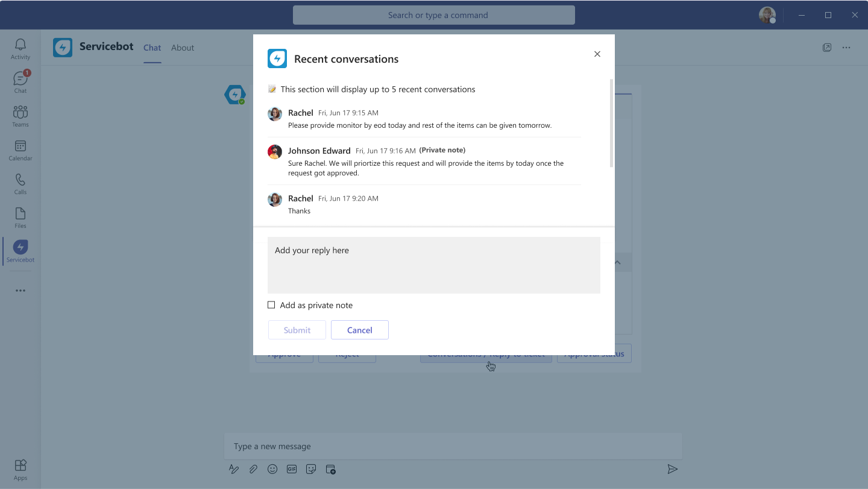868x489 pixels.
Task: Click Rachel's avatar on Thanks message
Action: point(275,200)
